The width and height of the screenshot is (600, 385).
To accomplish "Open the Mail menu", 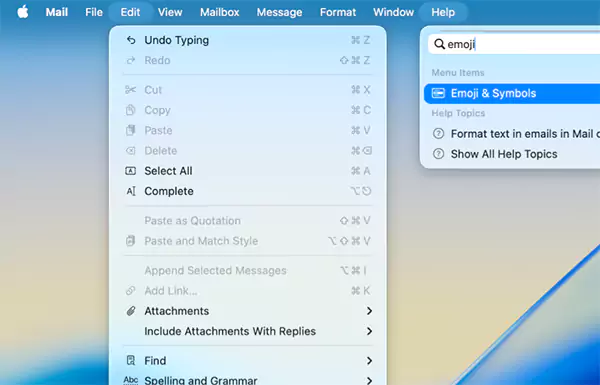I will [x=57, y=12].
